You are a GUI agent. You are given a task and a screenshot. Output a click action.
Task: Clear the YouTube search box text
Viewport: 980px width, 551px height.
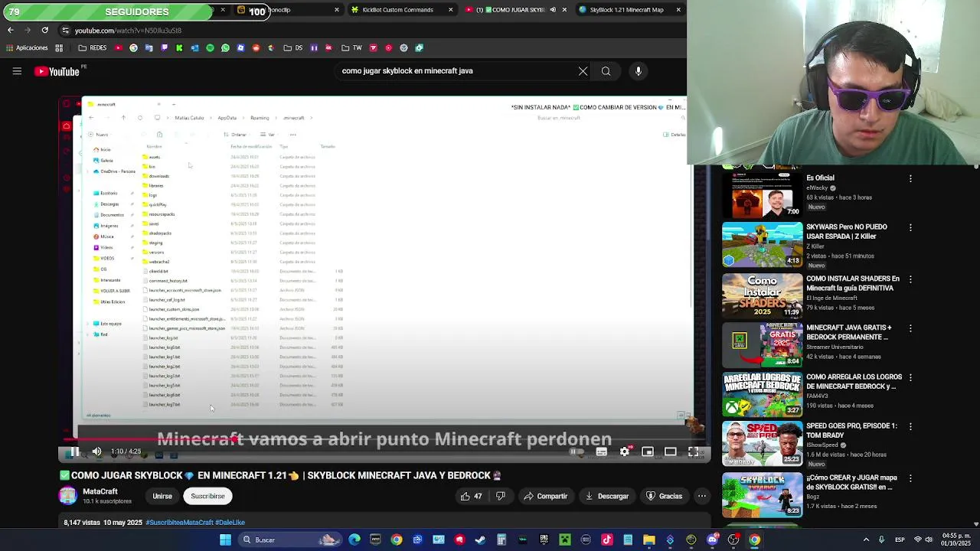pyautogui.click(x=583, y=71)
